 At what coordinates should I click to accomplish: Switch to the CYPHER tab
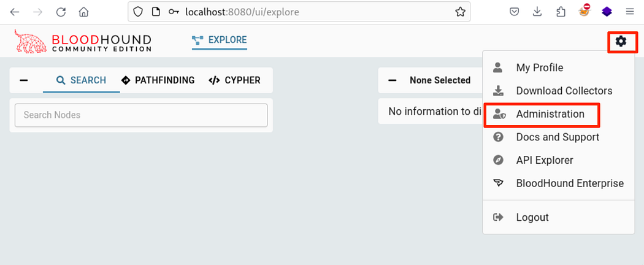pyautogui.click(x=234, y=80)
